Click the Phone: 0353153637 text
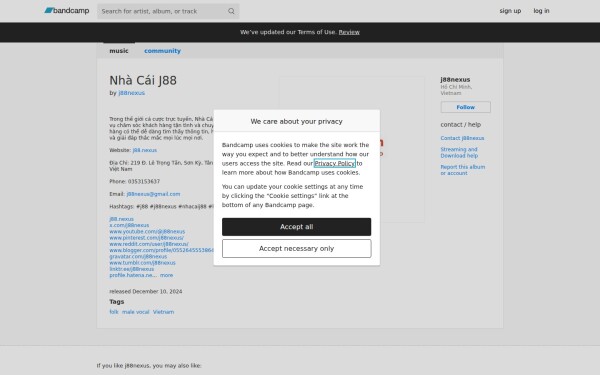Screen dimensions: 600x375 point(134,181)
